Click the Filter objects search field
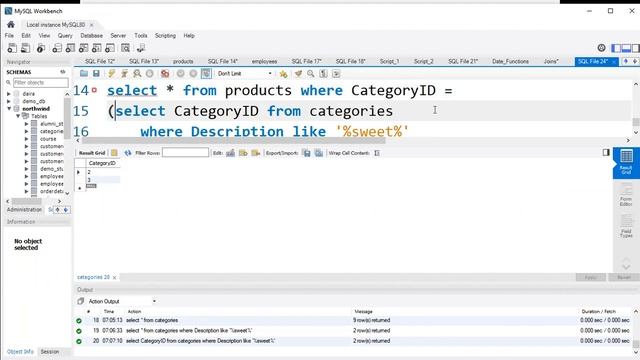The width and height of the screenshot is (640, 360). [x=40, y=82]
